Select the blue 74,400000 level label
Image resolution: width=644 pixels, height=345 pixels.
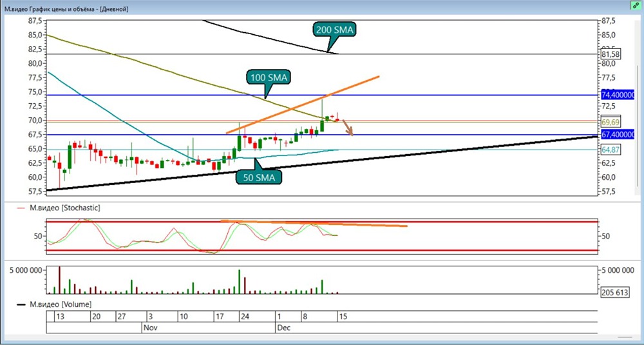(618, 95)
